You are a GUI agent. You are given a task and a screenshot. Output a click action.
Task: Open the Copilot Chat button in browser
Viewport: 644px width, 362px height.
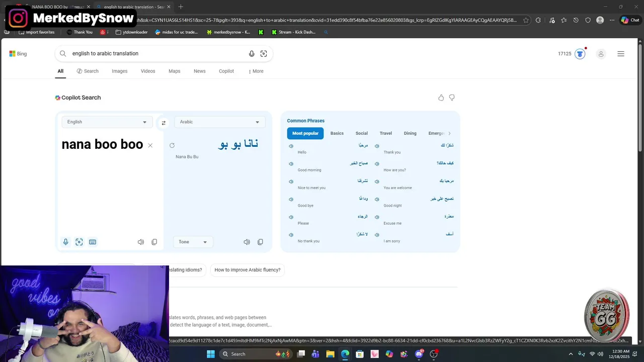(630, 20)
